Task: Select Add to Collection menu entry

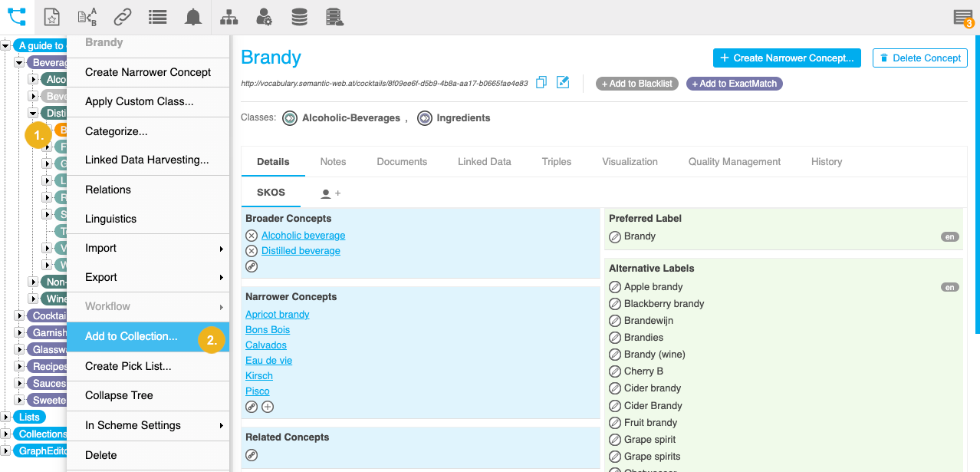Action: (x=131, y=336)
